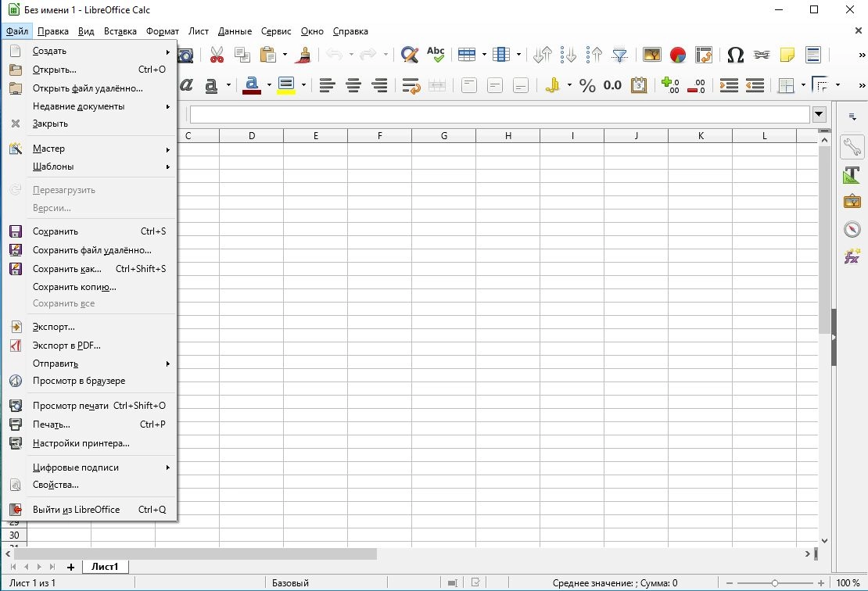Toggle the AutoFilter funnel icon
868x591 pixels.
(619, 54)
